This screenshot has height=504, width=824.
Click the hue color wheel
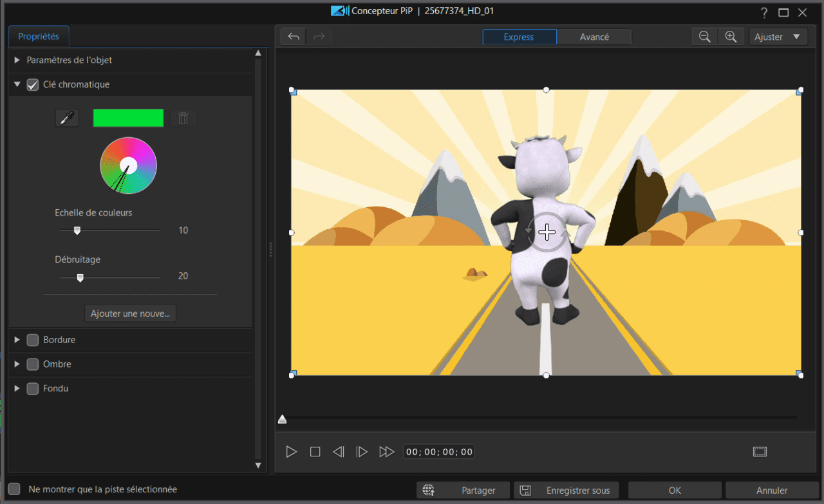(128, 165)
